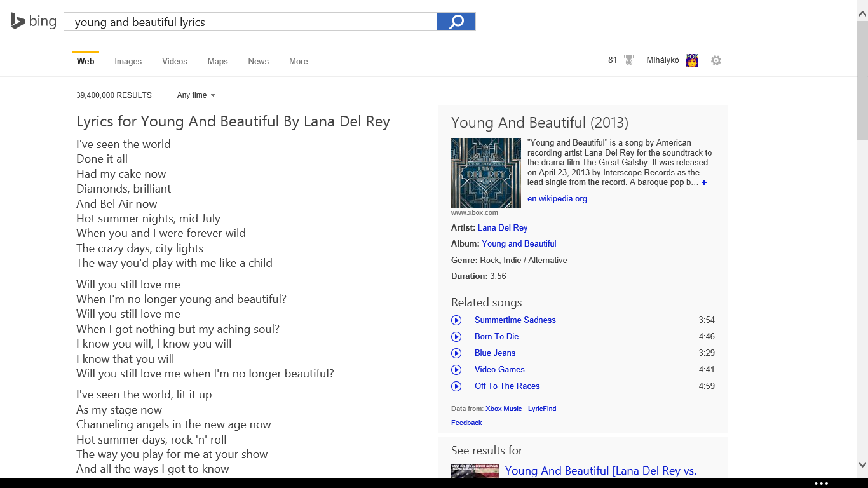Viewport: 868px width, 488px height.
Task: Click the Bing logo
Action: pos(34,21)
